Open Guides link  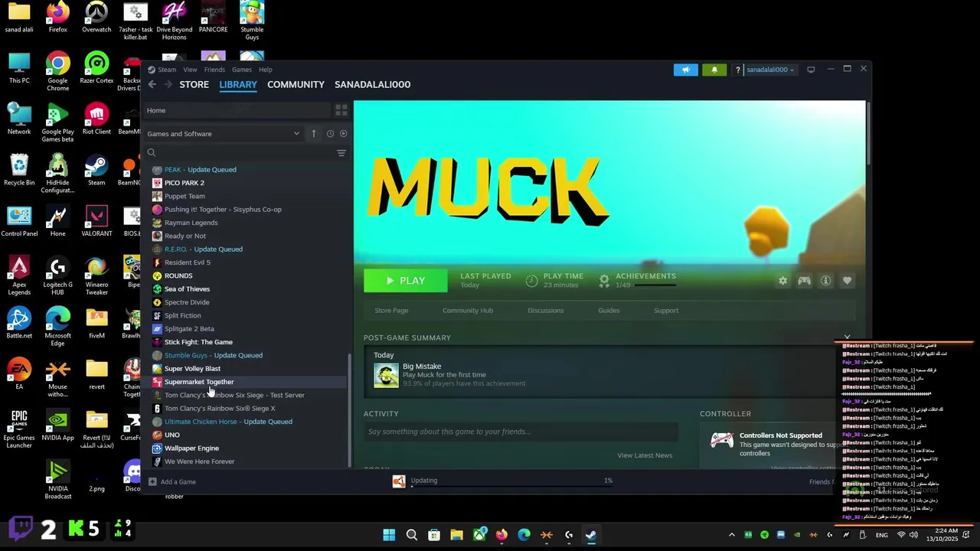pos(609,310)
